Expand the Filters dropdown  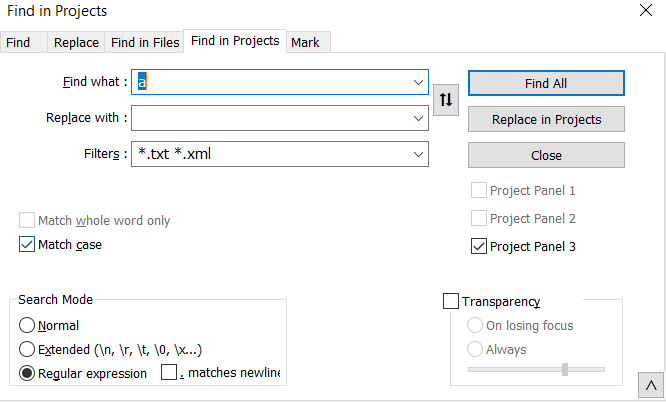(418, 154)
